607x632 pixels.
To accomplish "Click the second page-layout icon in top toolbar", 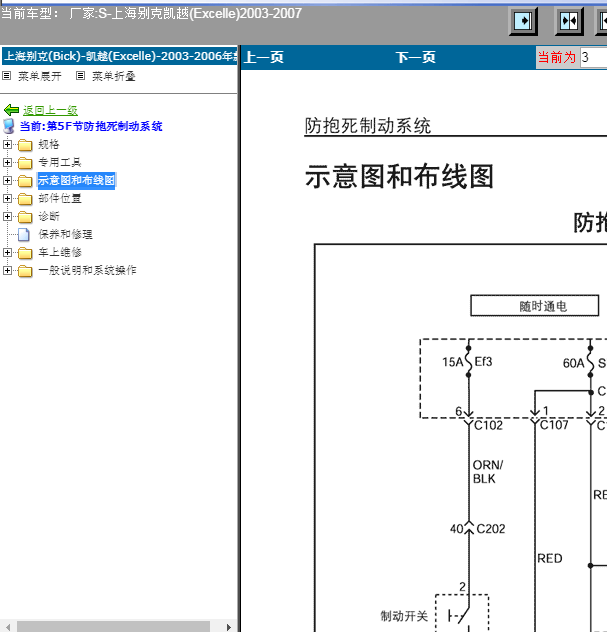I will (569, 21).
